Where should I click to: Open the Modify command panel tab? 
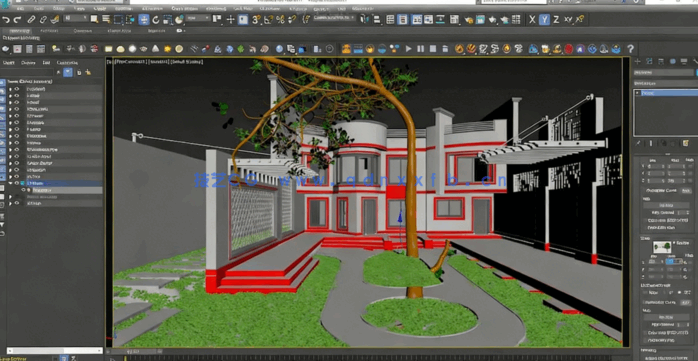pos(649,61)
